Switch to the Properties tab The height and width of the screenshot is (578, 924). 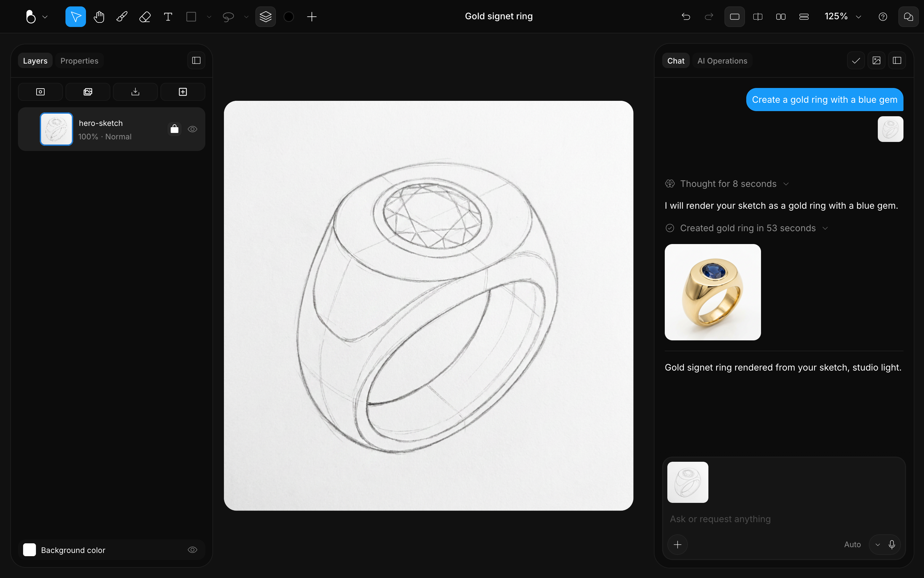[80, 61]
